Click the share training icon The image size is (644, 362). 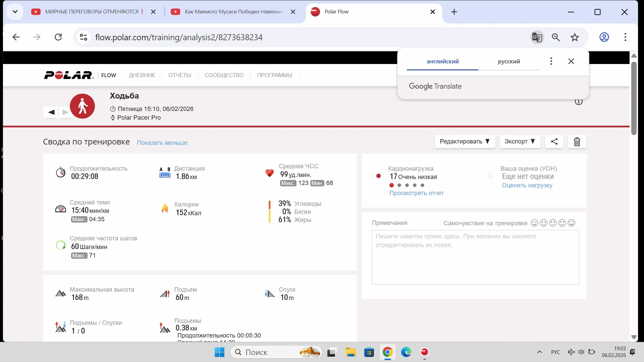[x=554, y=141]
